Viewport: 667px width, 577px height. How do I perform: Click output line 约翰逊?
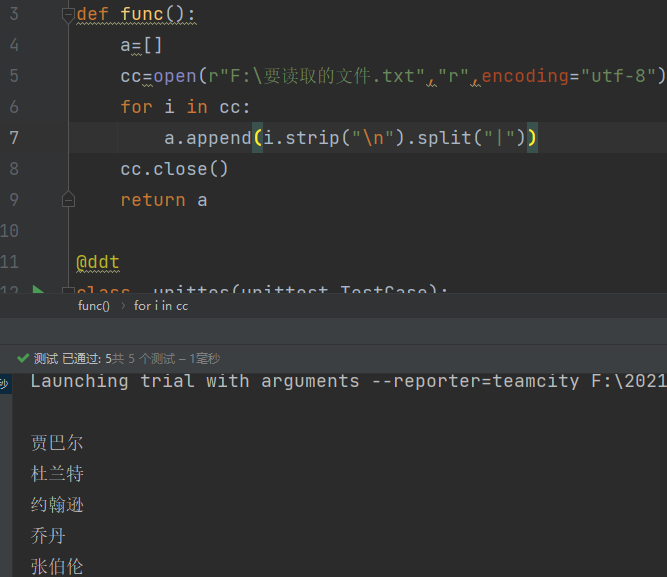pos(57,505)
